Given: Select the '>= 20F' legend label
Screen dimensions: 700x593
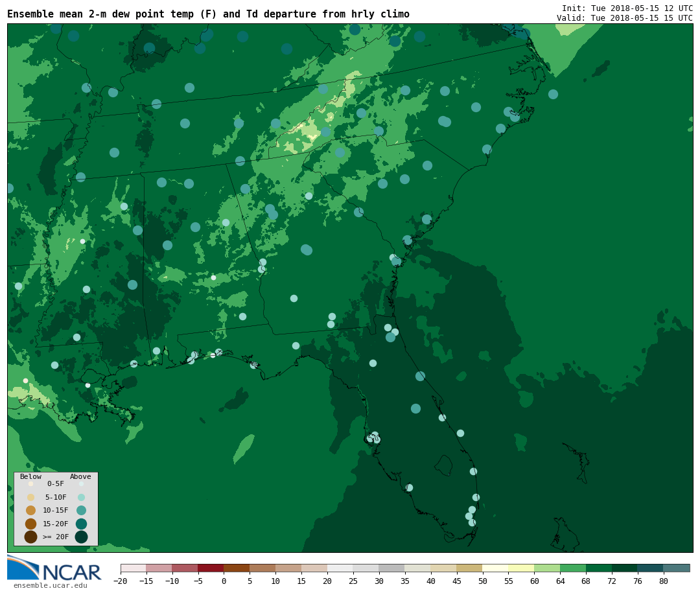Looking at the screenshot, I should click(56, 537).
